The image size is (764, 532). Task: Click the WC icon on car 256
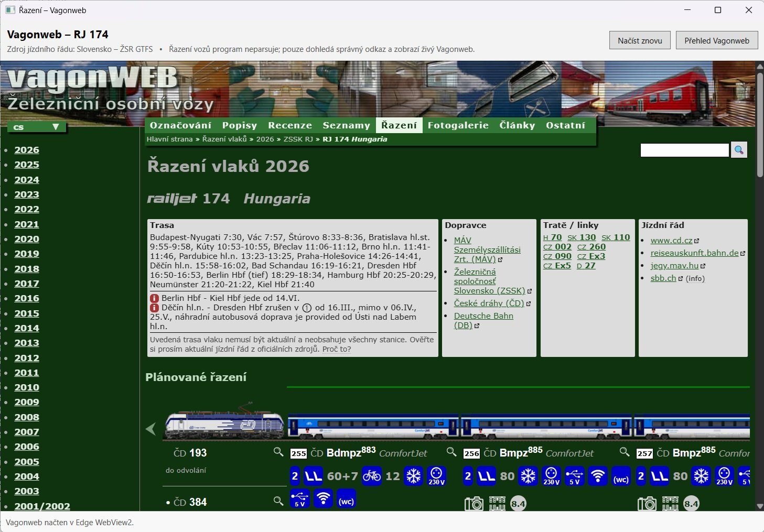621,476
